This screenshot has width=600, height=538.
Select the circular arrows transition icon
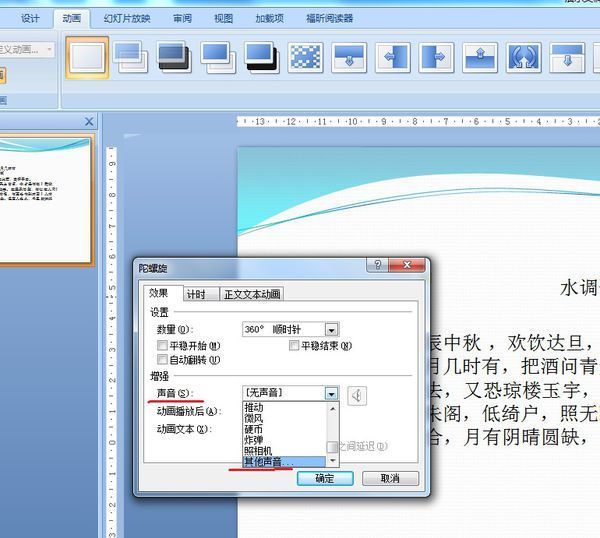[523, 57]
